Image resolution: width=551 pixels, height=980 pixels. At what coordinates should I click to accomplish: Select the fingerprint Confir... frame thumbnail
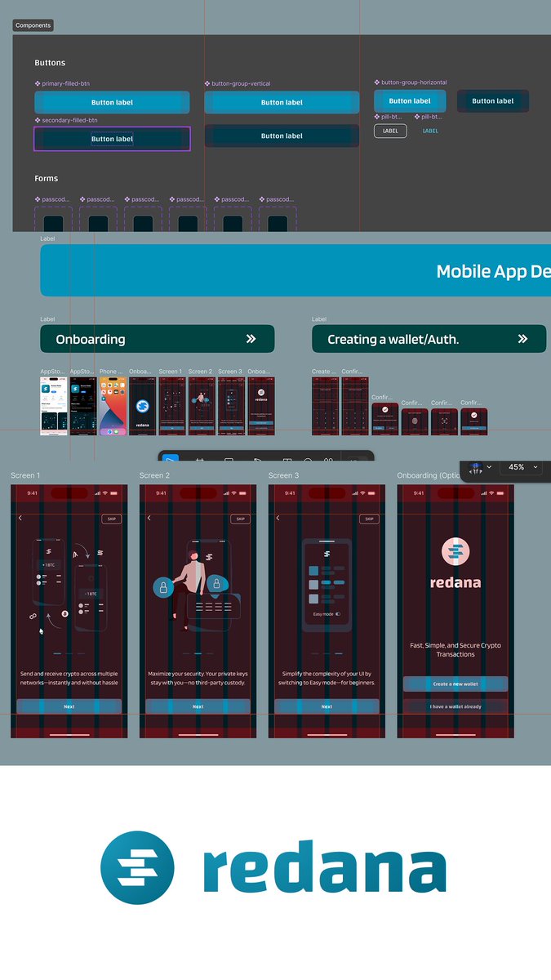coord(415,421)
